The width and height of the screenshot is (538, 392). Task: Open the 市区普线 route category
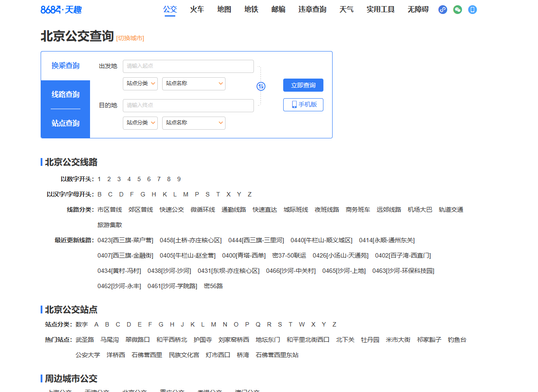point(110,210)
